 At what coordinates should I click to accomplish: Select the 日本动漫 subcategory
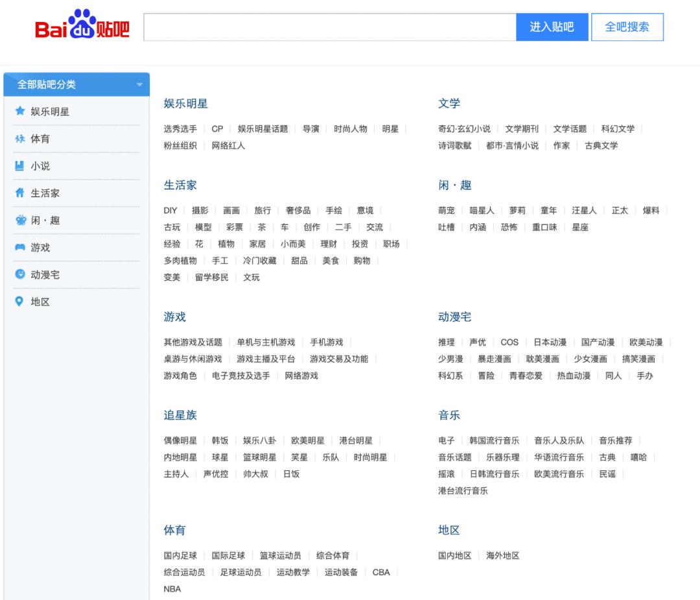coord(550,342)
